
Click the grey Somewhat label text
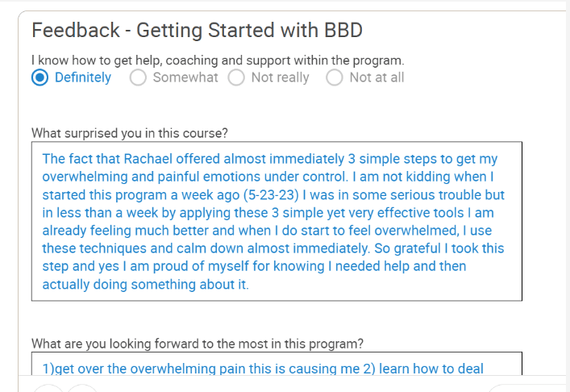click(185, 77)
